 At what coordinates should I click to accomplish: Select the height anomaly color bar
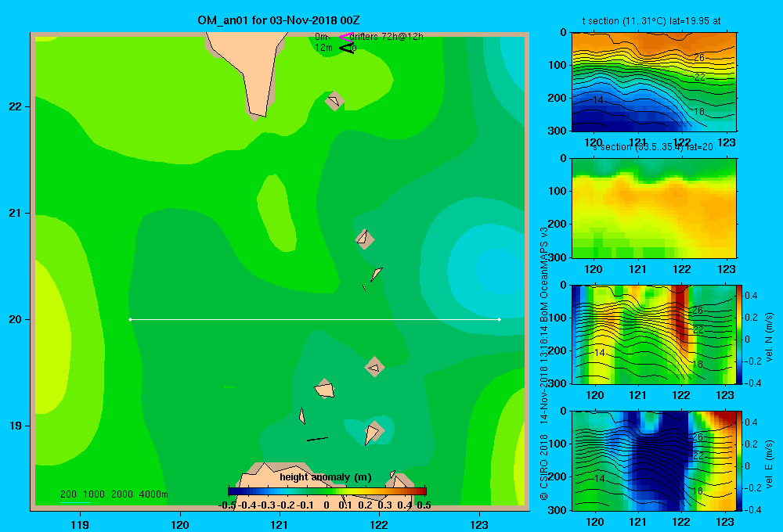(x=327, y=491)
